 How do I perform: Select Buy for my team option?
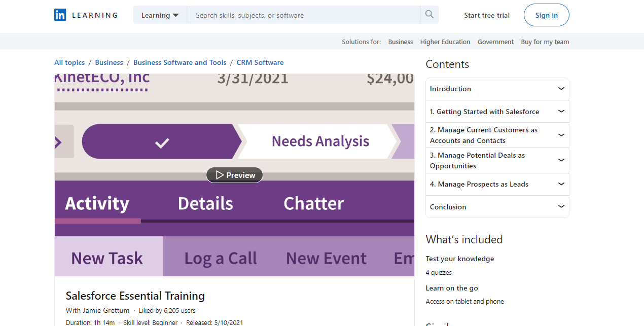(x=545, y=42)
